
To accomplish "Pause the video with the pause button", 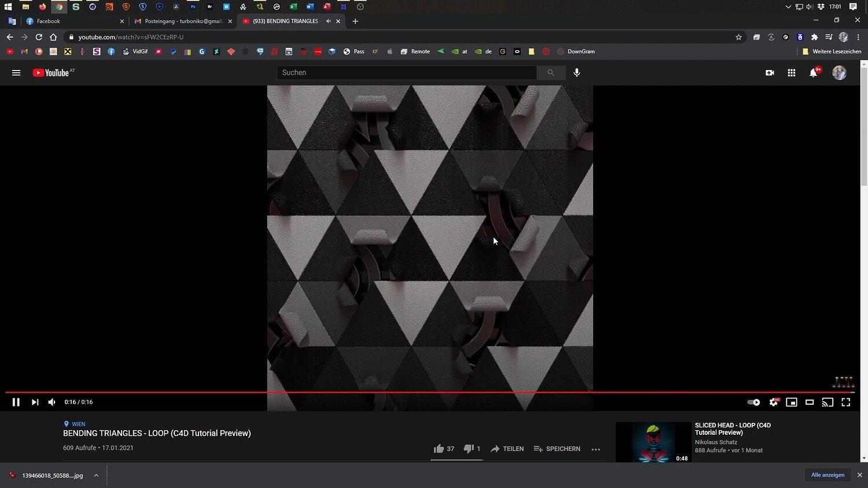I will click(16, 402).
